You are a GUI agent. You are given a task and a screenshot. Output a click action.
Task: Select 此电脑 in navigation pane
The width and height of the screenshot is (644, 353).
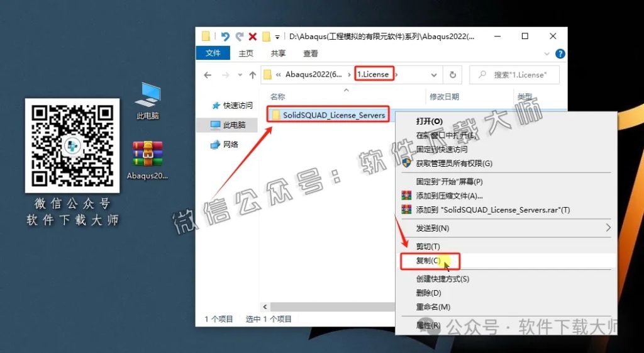(x=228, y=125)
